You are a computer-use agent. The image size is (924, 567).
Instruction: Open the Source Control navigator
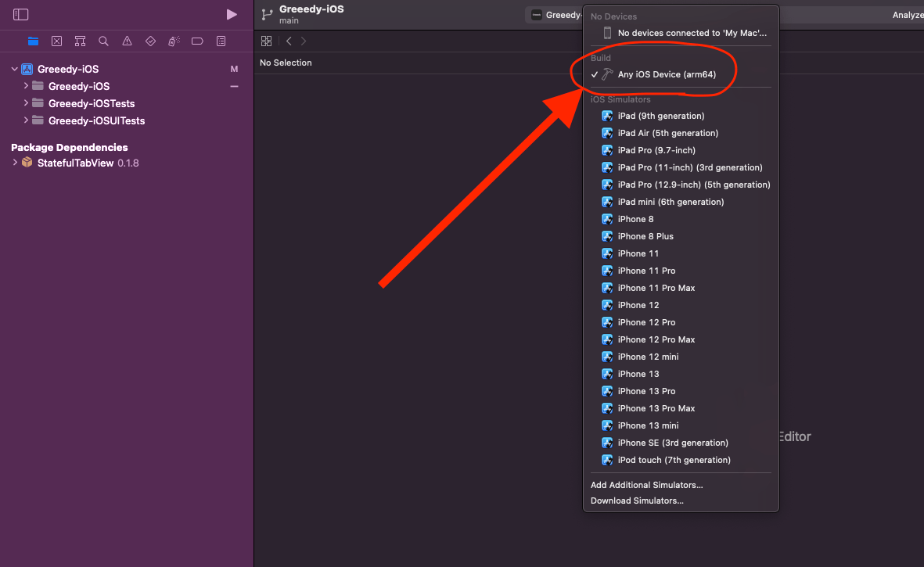(56, 41)
